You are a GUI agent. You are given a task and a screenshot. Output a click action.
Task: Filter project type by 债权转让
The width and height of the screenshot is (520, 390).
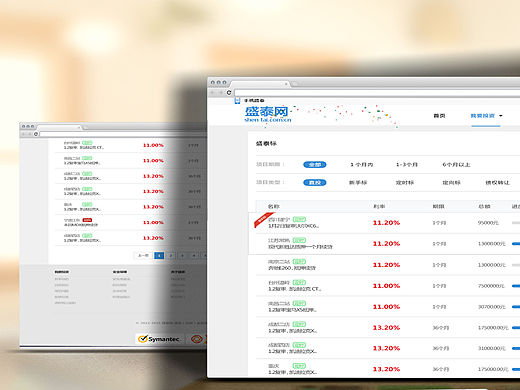pyautogui.click(x=498, y=183)
